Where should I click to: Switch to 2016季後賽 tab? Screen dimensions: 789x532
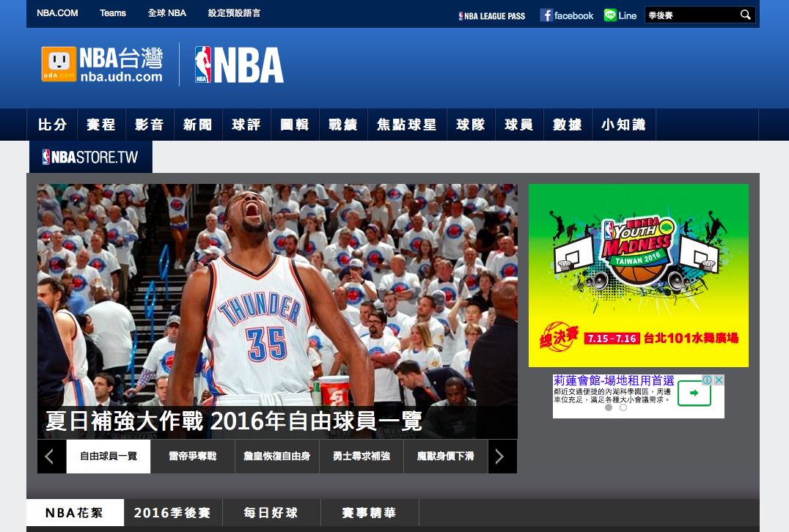pyautogui.click(x=172, y=513)
